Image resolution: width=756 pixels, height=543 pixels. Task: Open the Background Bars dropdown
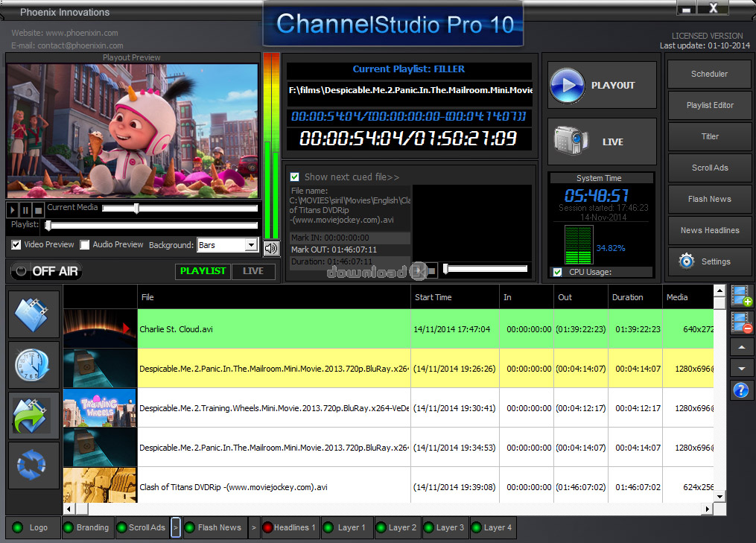point(251,245)
